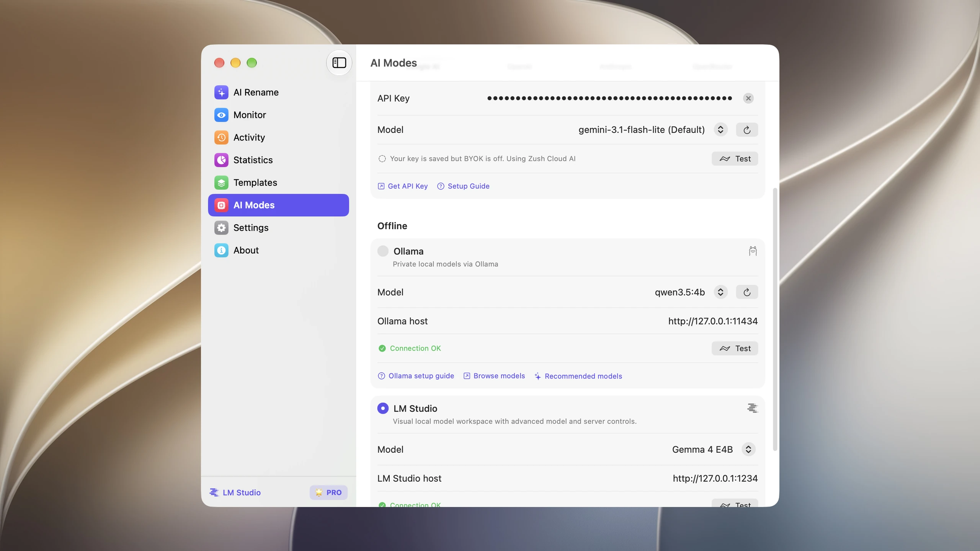980x551 pixels.
Task: Click the Settings gear icon
Action: 221,228
